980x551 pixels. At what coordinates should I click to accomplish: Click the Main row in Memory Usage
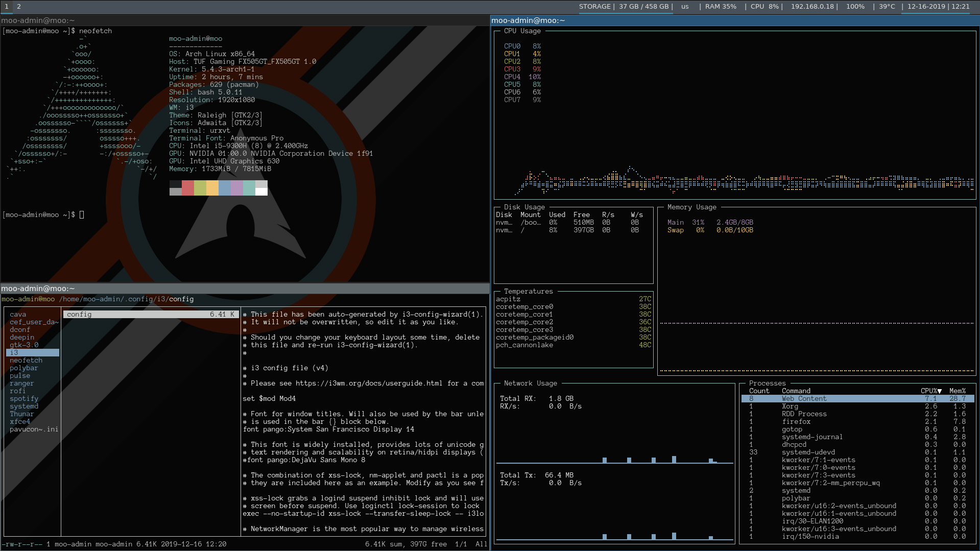pos(710,223)
